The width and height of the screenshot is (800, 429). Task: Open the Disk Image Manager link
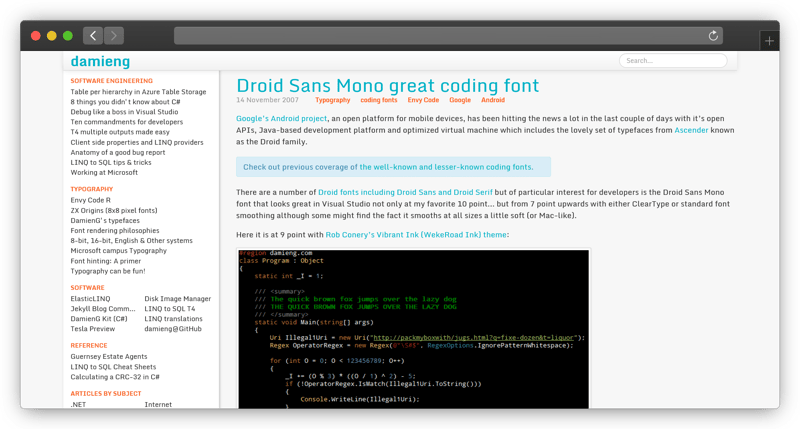pos(178,298)
